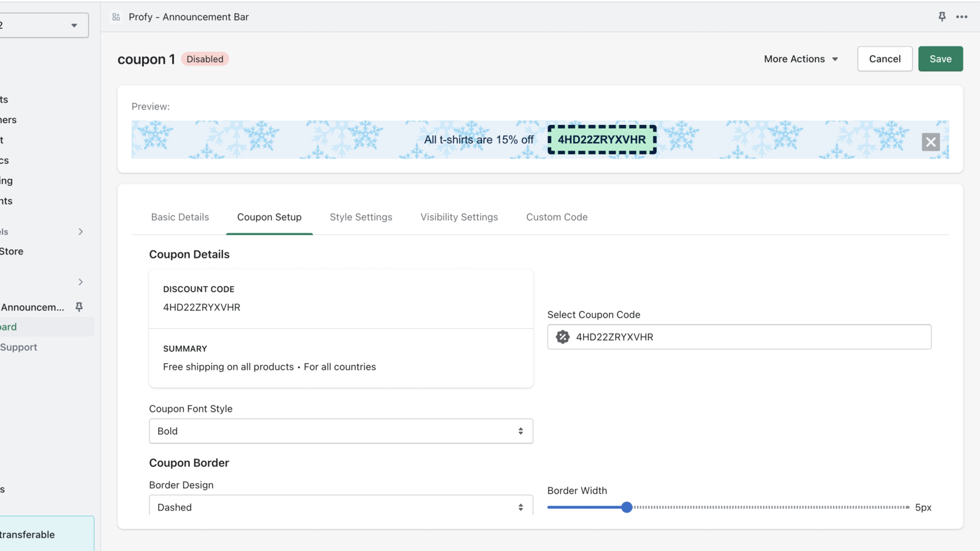Click the app grid icon beside Profy title
Viewport: 980px width, 551px height.
[116, 17]
